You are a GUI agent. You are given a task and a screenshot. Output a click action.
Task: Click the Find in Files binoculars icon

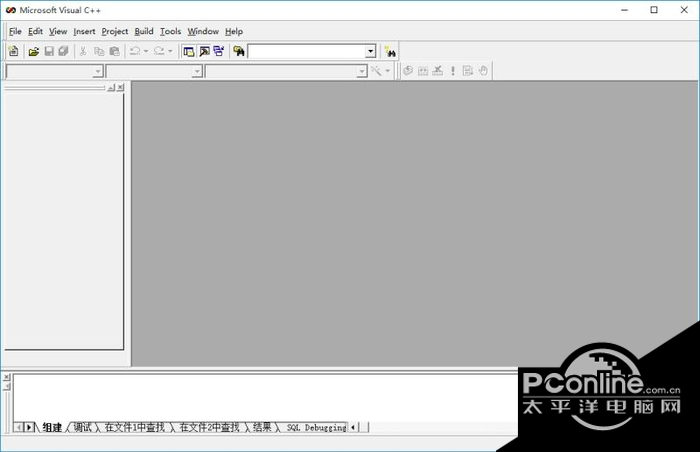[x=239, y=51]
